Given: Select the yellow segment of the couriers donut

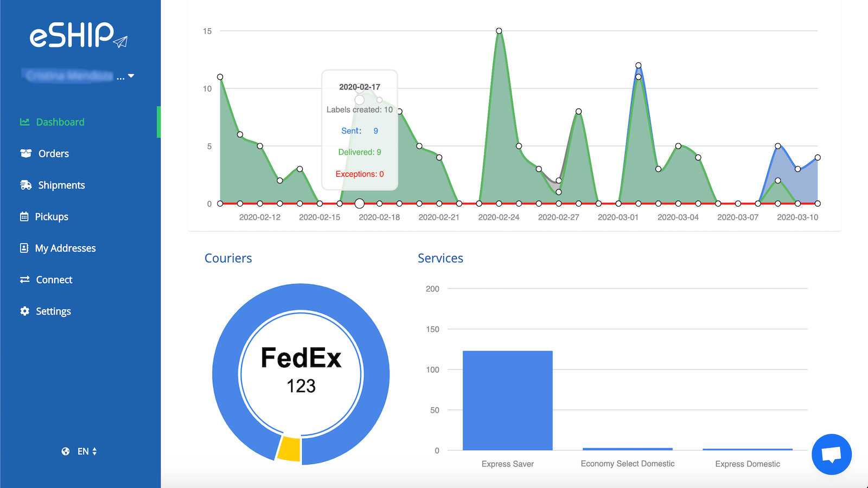Looking at the screenshot, I should click(289, 450).
